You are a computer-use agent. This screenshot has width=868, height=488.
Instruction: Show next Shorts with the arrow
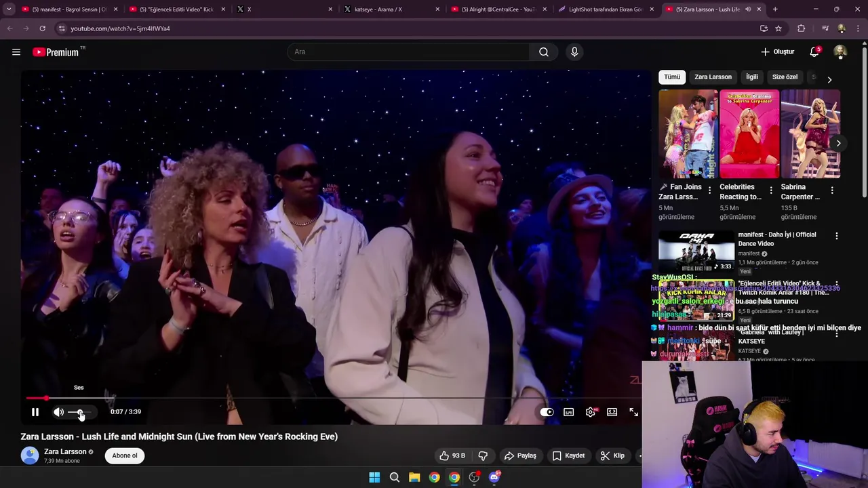(x=838, y=144)
